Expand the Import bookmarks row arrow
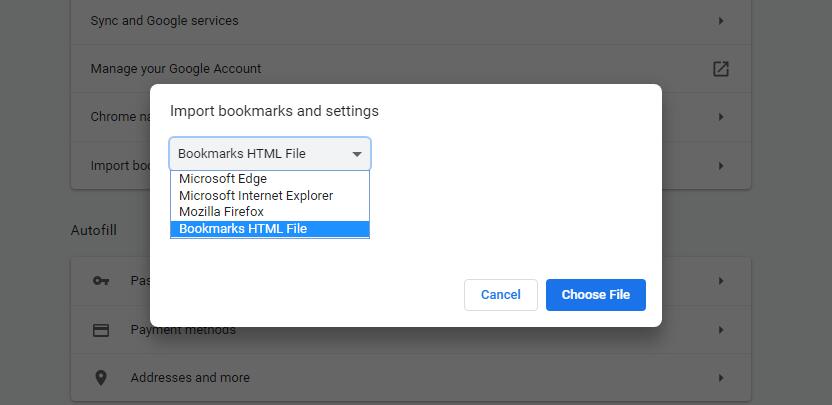The width and height of the screenshot is (832, 405). pos(721,166)
